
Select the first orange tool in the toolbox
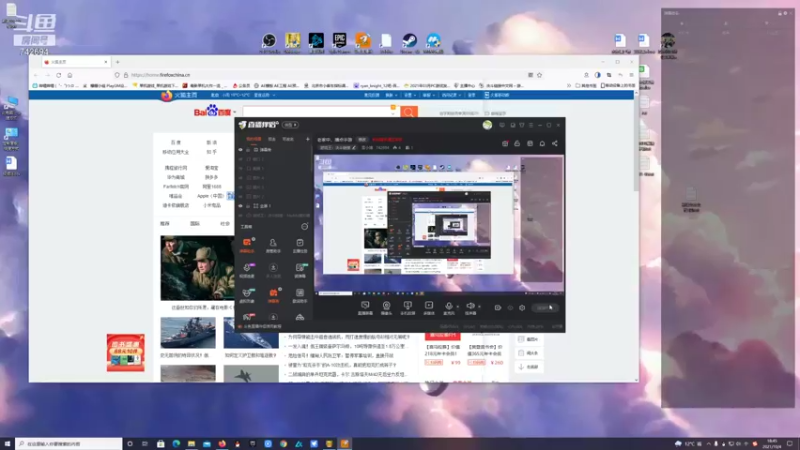(x=247, y=244)
